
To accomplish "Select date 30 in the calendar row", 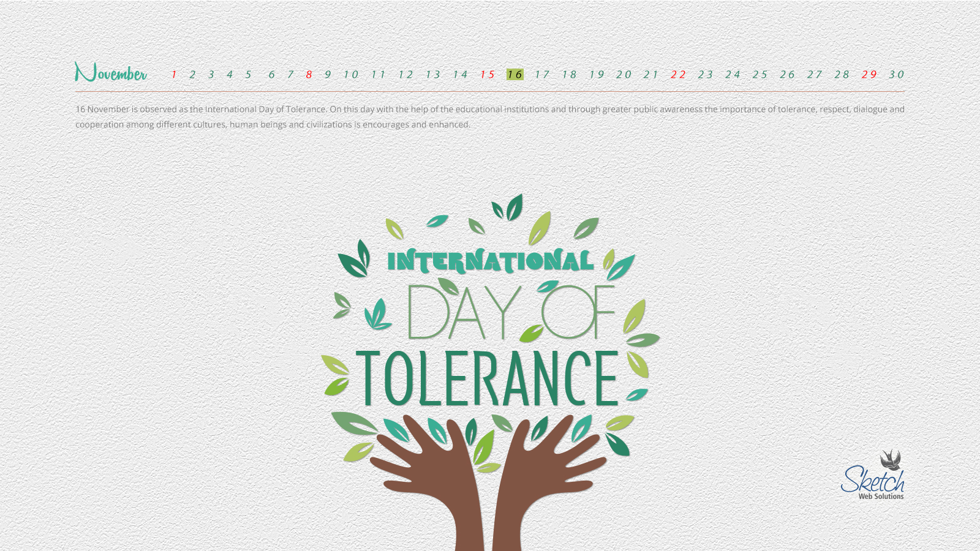I will [x=897, y=75].
